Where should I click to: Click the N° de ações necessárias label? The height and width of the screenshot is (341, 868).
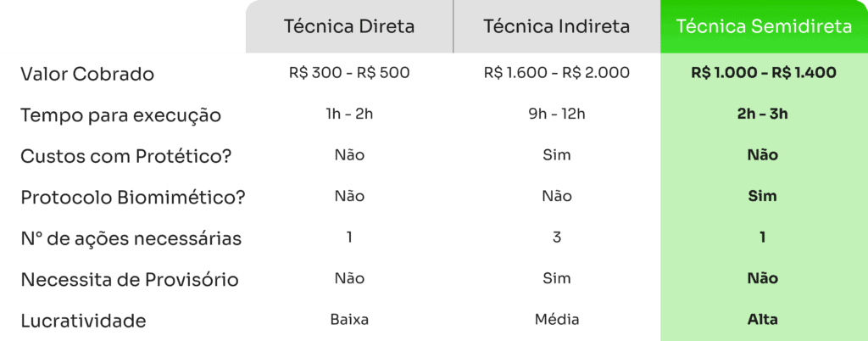click(x=131, y=238)
